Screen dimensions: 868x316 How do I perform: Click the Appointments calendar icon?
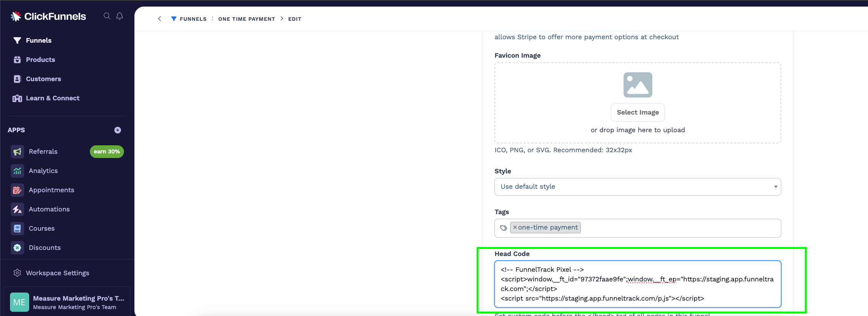[x=17, y=190]
